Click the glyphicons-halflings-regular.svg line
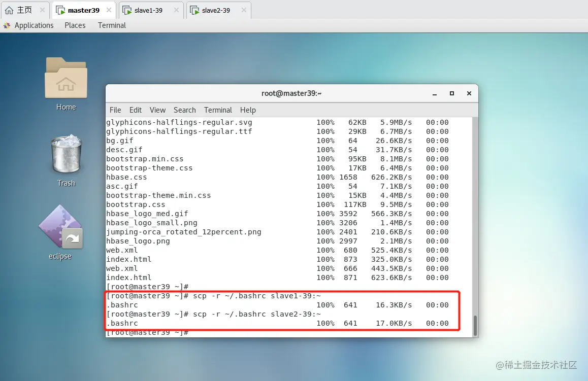Screen dimensions: 588x381 pos(278,122)
